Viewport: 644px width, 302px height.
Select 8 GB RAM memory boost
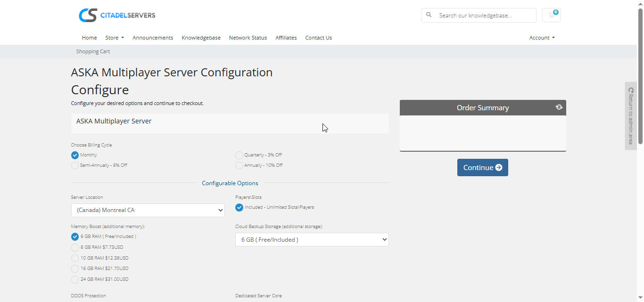click(75, 247)
